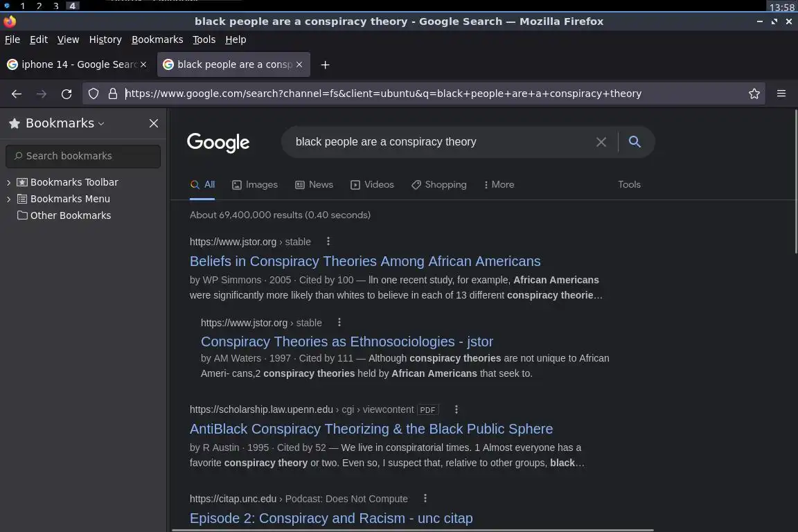Close the iphone 14 tab

tap(143, 64)
